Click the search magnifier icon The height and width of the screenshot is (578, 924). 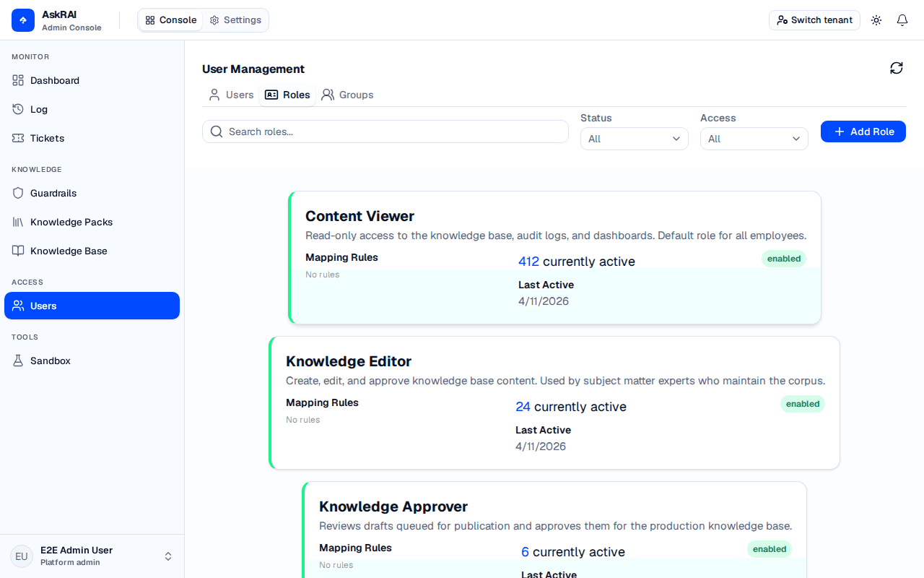[x=217, y=131]
